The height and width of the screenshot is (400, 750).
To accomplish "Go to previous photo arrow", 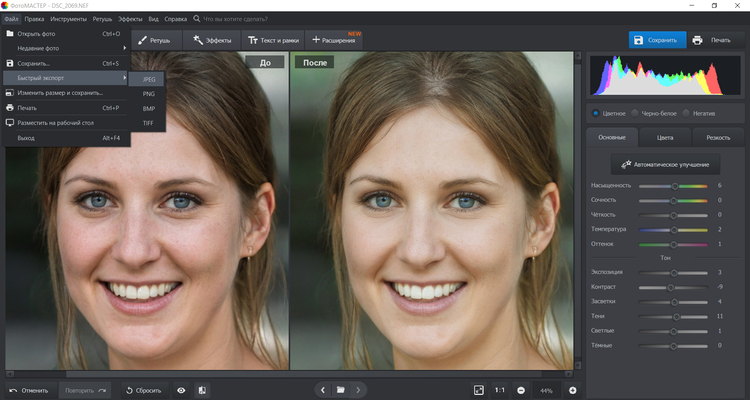I will [321, 389].
